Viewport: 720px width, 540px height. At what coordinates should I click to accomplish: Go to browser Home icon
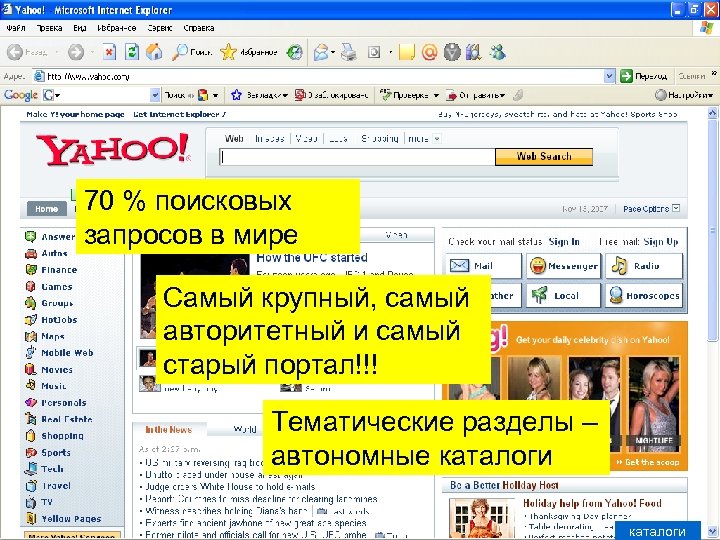(154, 52)
